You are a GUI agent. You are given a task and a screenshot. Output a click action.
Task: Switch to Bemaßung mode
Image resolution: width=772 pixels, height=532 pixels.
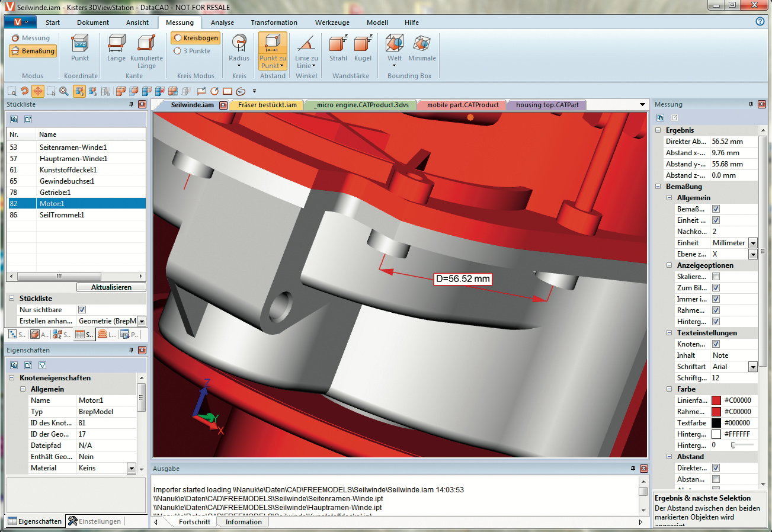[33, 51]
